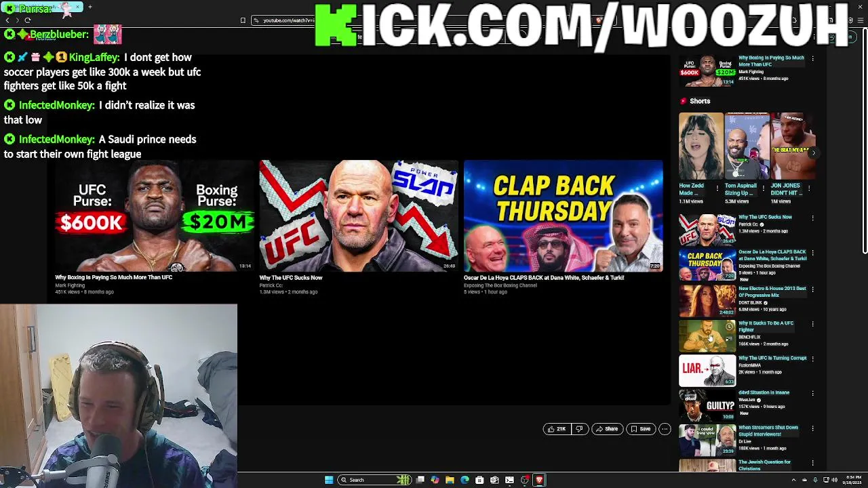Click the browser reload button
This screenshot has width=868, height=488.
pos(27,20)
